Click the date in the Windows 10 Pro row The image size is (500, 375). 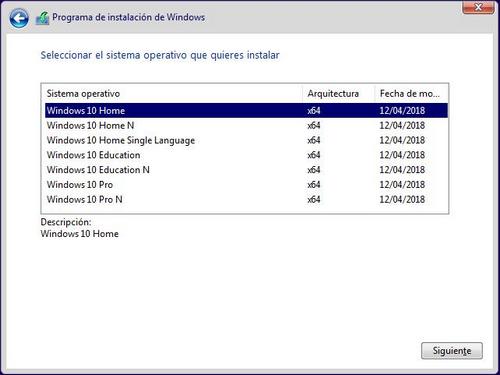tap(402, 185)
